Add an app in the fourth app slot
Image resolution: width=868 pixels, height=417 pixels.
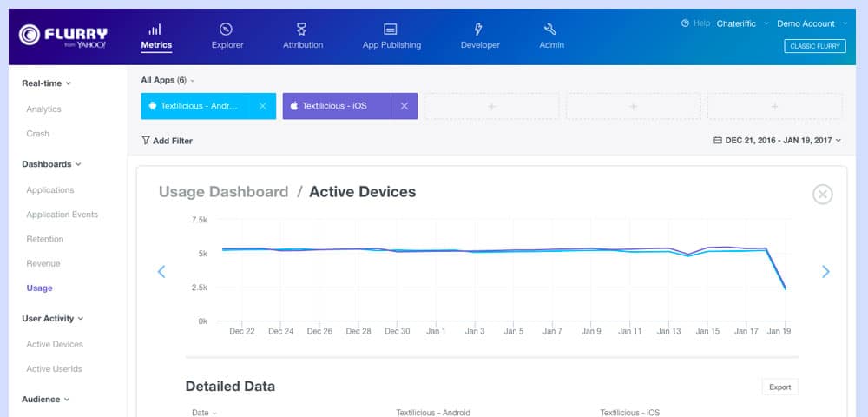click(x=634, y=106)
